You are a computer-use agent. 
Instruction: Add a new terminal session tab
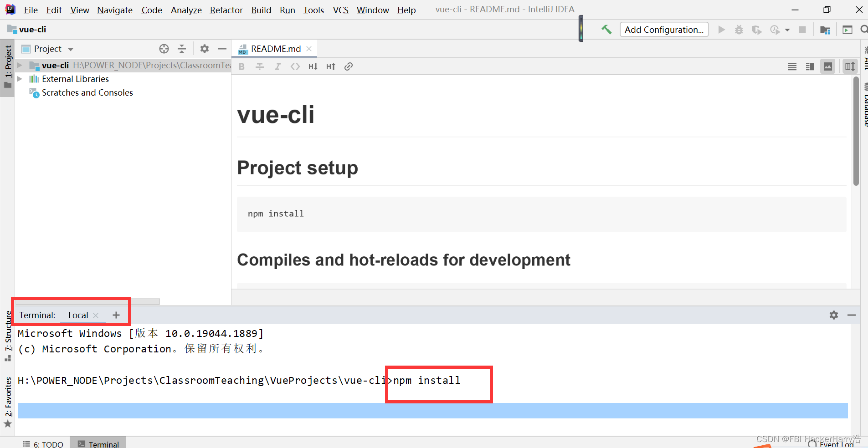(116, 315)
